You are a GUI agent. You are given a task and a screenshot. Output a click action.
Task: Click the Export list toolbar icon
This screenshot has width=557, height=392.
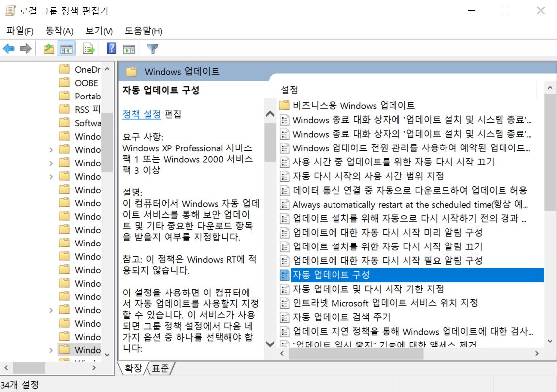[x=88, y=49]
